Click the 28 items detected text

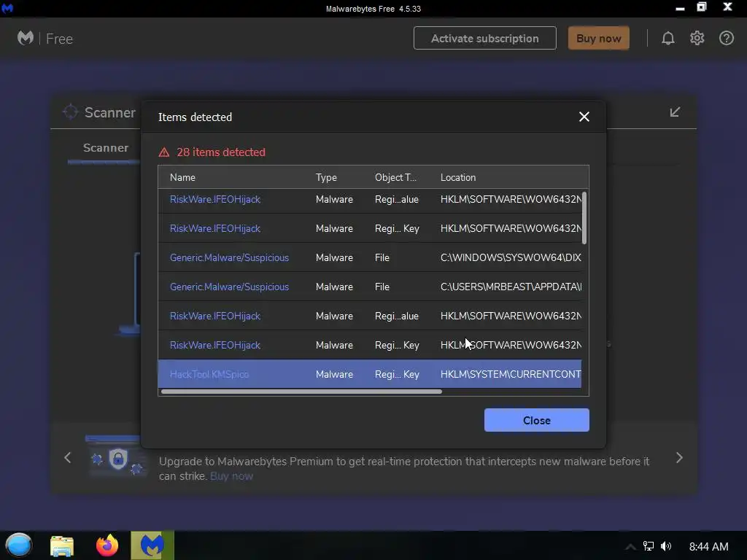pos(221,152)
